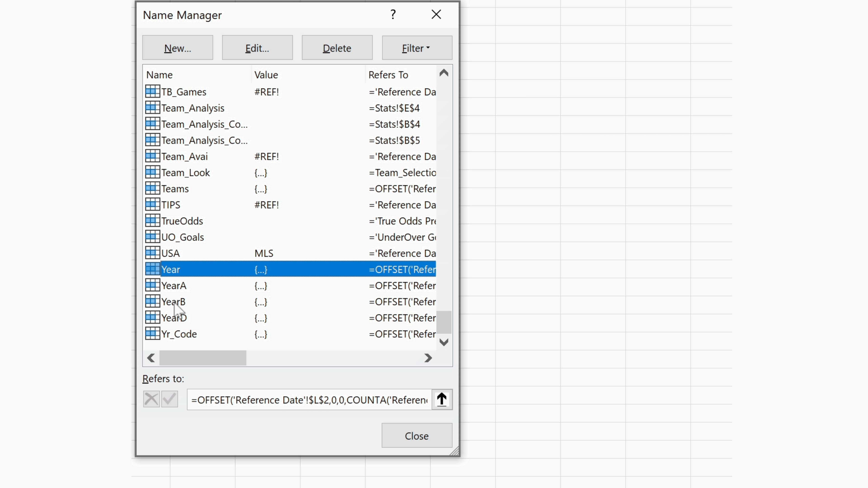Click the table icon next to TB_Games
Screen dimensions: 868x488
pos(152,91)
